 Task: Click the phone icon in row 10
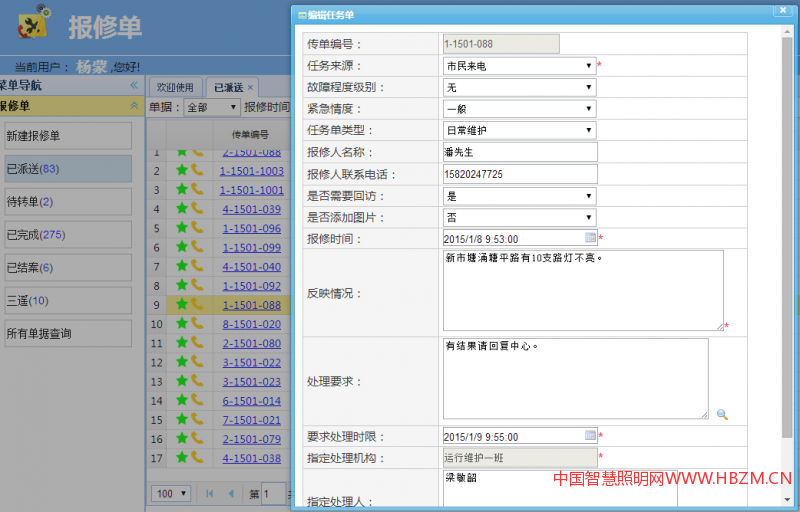coord(197,323)
